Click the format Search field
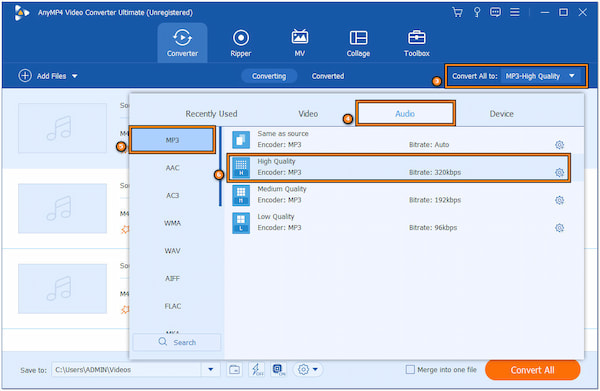This screenshot has width=600, height=391. [177, 342]
